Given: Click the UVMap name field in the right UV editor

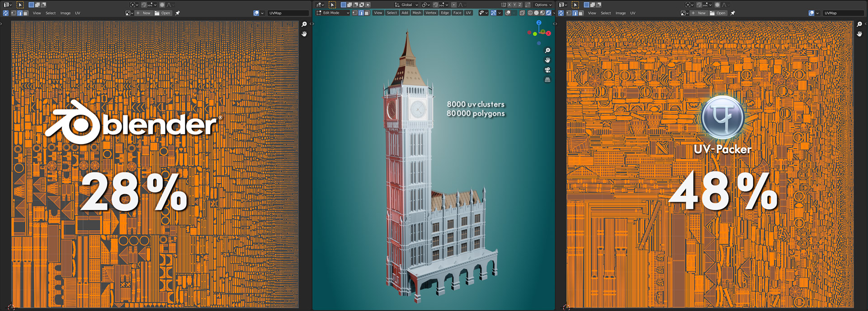Looking at the screenshot, I should pos(844,13).
